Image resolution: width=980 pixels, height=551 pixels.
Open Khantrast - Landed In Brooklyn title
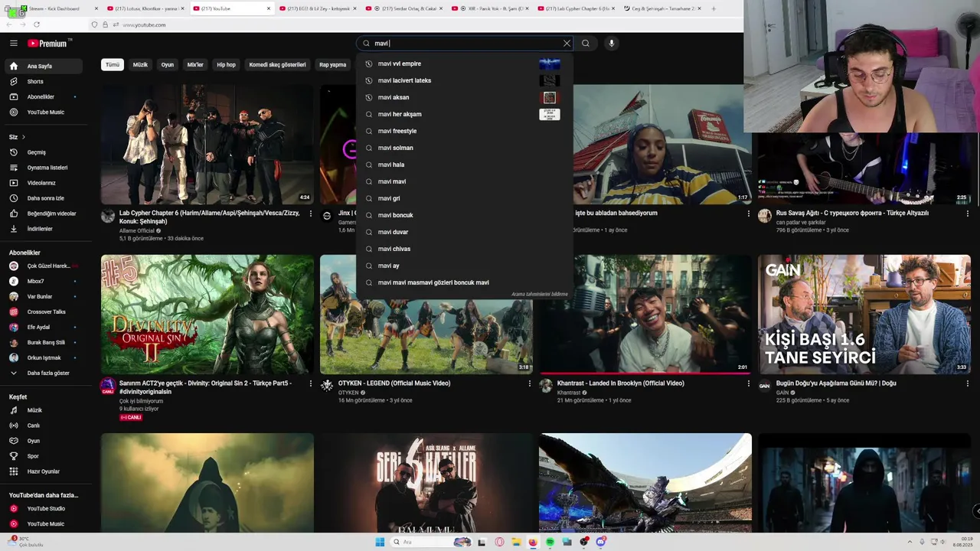[x=621, y=383]
